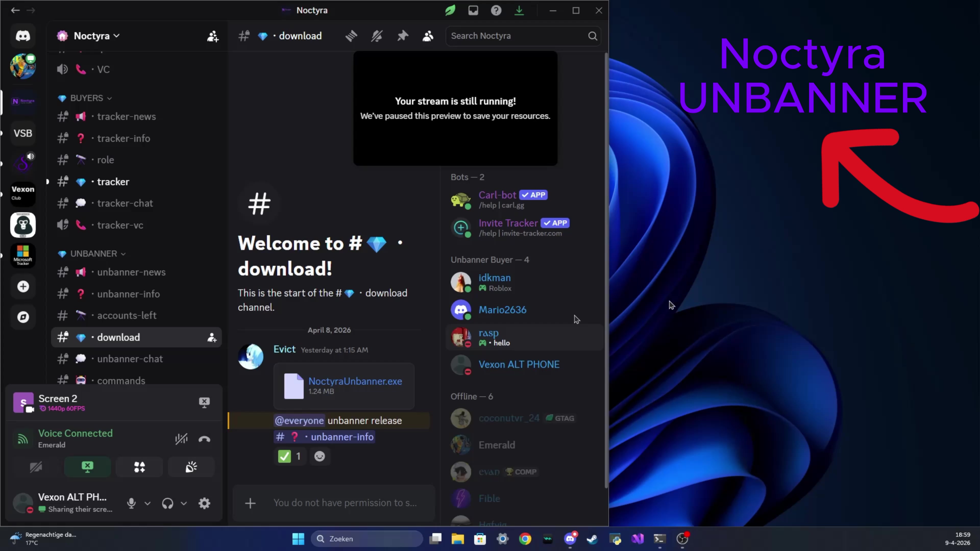This screenshot has width=980, height=551.
Task: Click the plus attach button in message bar
Action: click(250, 503)
